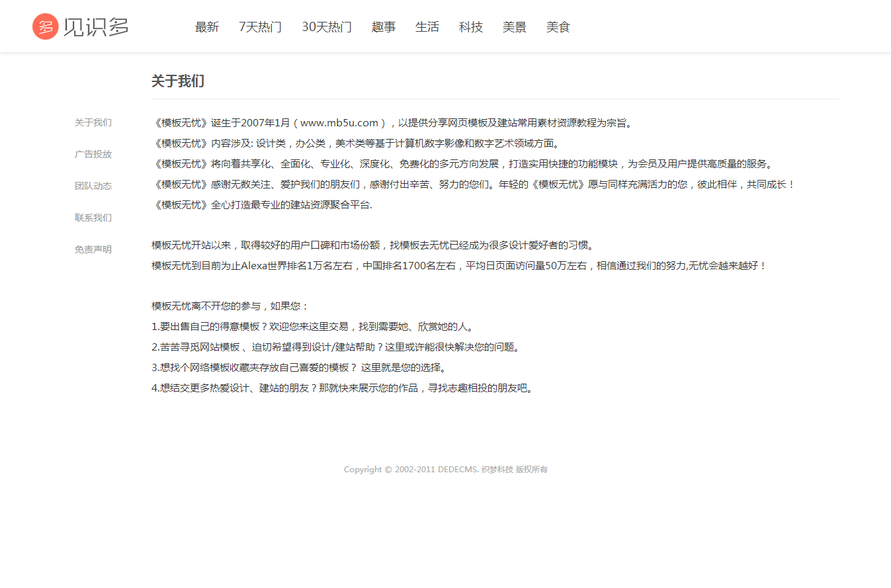The height and width of the screenshot is (588, 891).
Task: Browse the 美景 category
Action: point(515,27)
